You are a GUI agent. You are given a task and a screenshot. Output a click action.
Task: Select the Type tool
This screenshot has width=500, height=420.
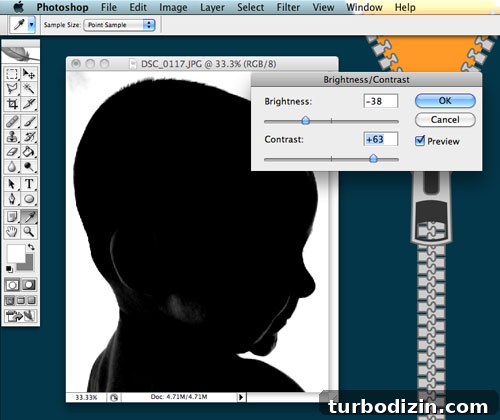29,184
